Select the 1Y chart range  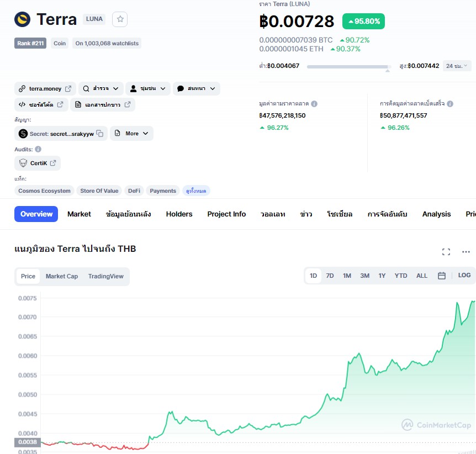382,276
